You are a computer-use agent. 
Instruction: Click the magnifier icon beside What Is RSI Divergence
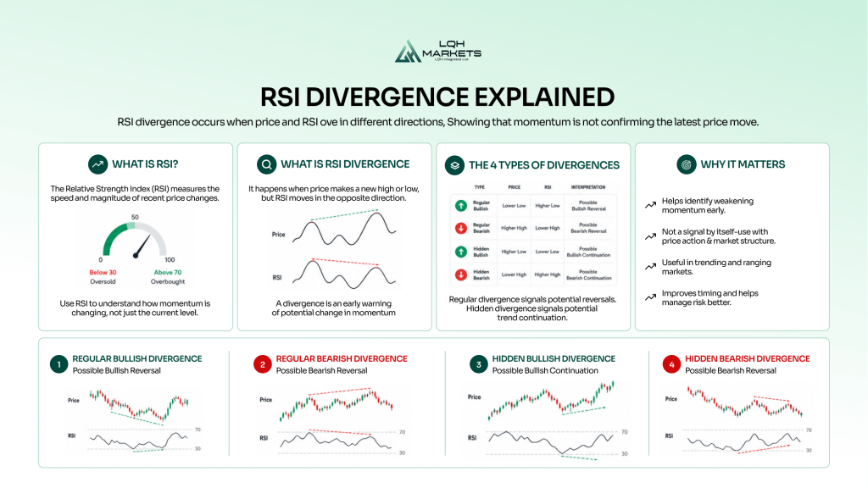coord(267,164)
